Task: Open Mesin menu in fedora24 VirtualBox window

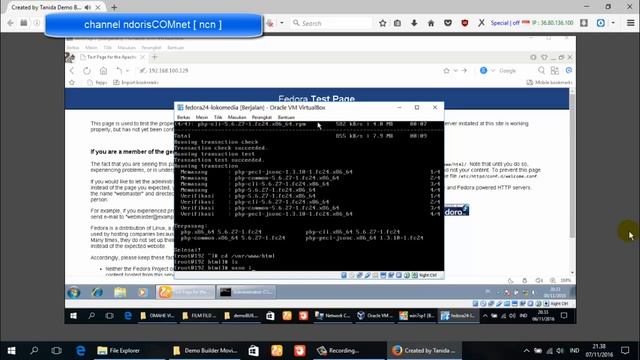Action: [x=202, y=117]
